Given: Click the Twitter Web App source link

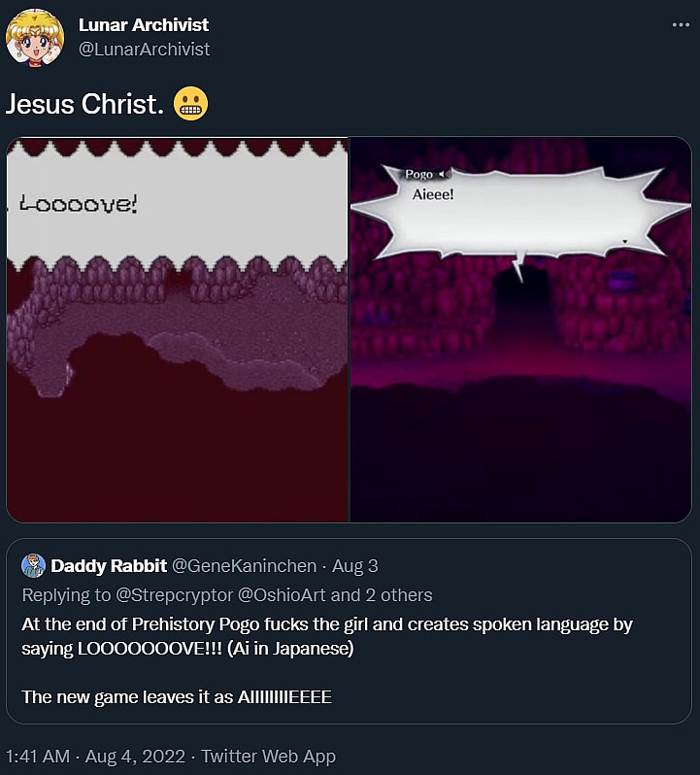Looking at the screenshot, I should pos(268,756).
